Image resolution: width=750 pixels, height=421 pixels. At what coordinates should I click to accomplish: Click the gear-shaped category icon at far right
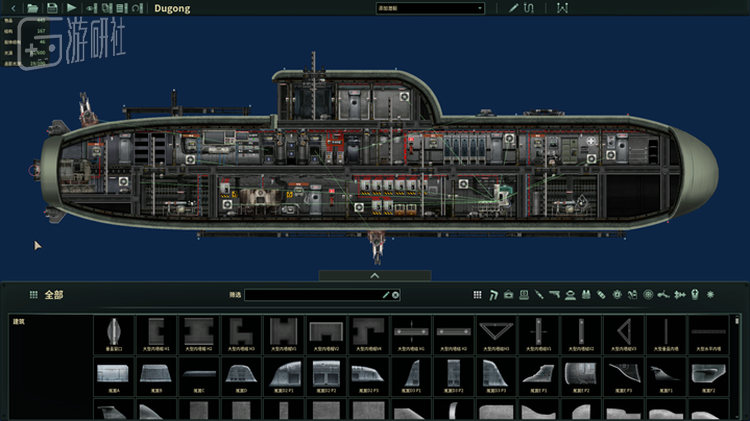coord(711,295)
